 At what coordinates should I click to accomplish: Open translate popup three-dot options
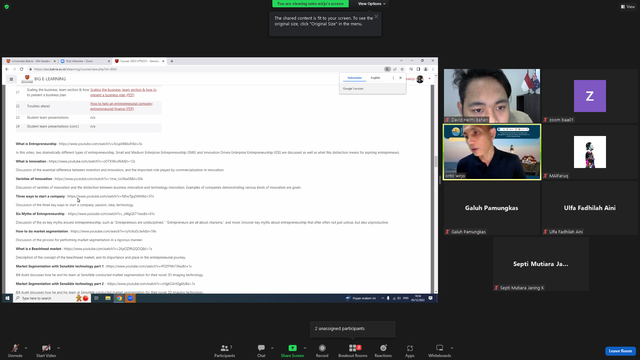point(393,78)
